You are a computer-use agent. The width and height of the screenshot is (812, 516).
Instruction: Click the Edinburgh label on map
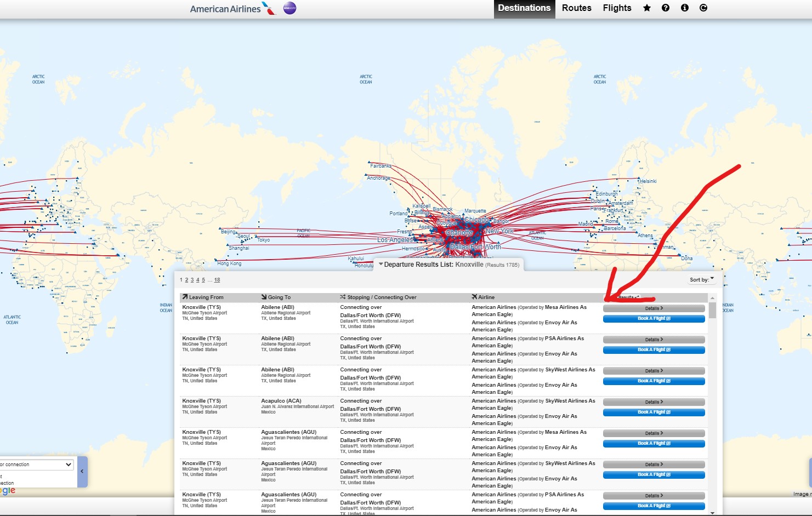click(606, 194)
